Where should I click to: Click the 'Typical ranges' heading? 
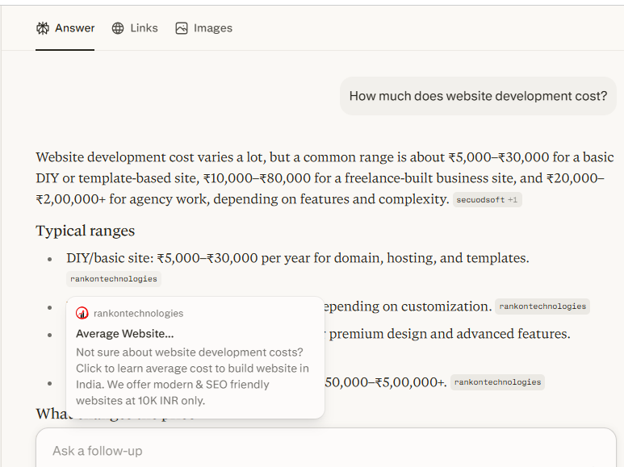tap(85, 231)
